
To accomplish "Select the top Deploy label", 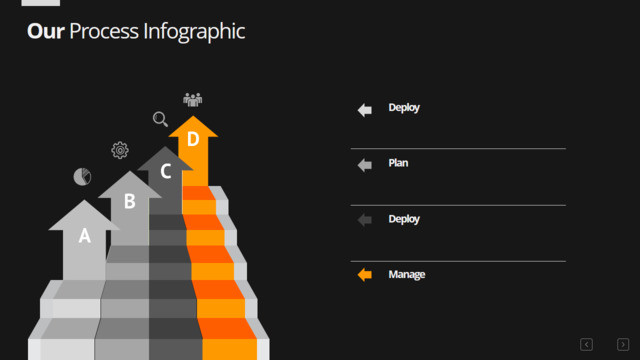I will click(404, 108).
